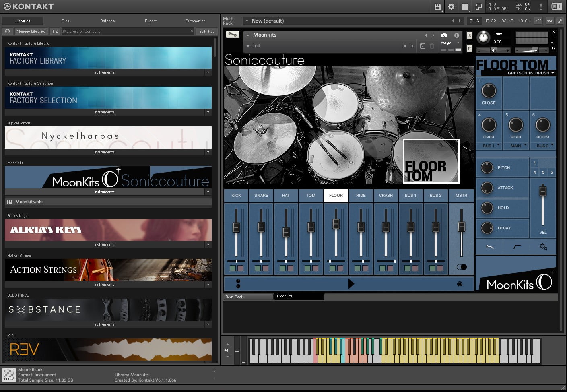Click the instrument info 'i' icon

456,35
